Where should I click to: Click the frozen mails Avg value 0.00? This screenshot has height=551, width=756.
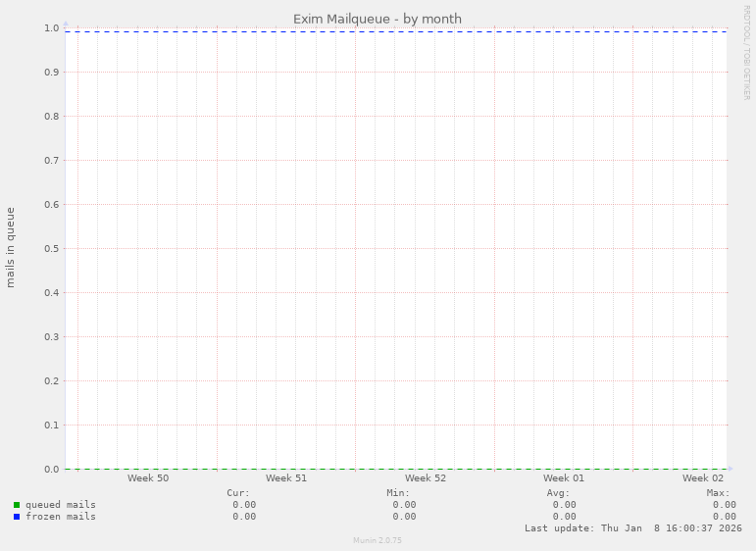coord(564,517)
